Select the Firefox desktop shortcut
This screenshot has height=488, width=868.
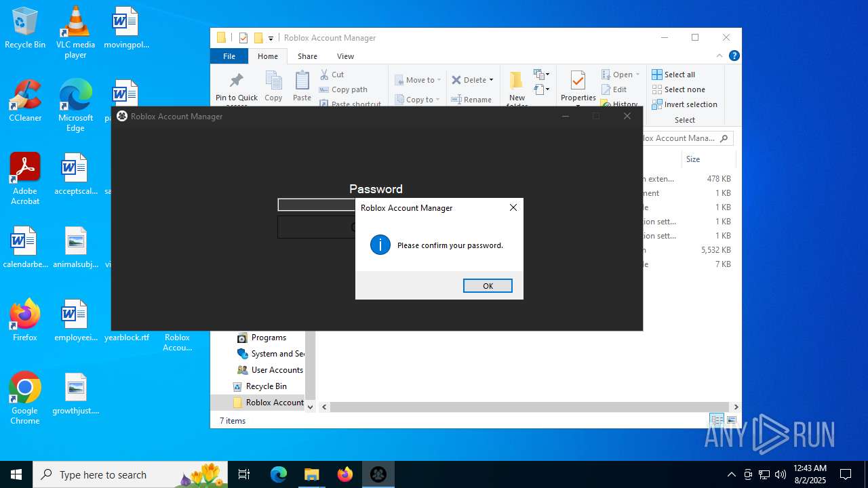point(25,321)
